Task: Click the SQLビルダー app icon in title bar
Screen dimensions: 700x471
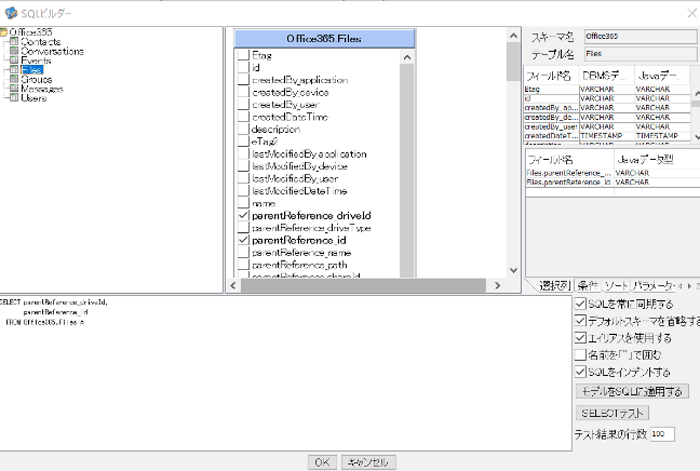Action: pyautogui.click(x=10, y=13)
